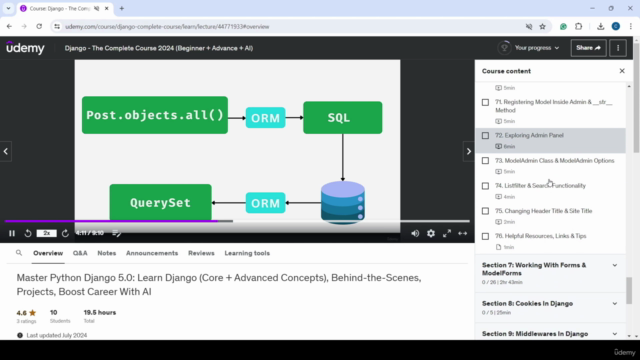Image resolution: width=640 pixels, height=360 pixels.
Task: Mute the video volume
Action: [x=415, y=233]
